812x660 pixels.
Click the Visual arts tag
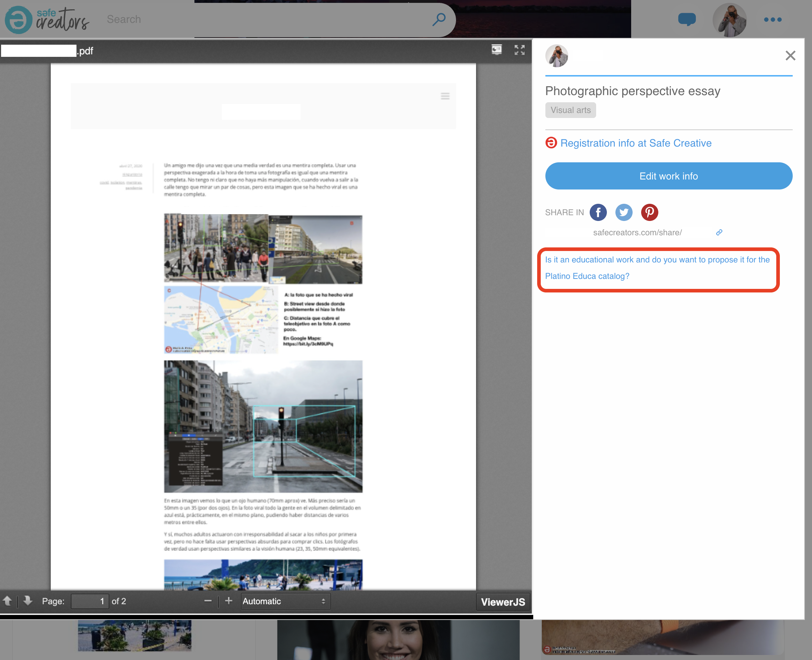click(570, 110)
